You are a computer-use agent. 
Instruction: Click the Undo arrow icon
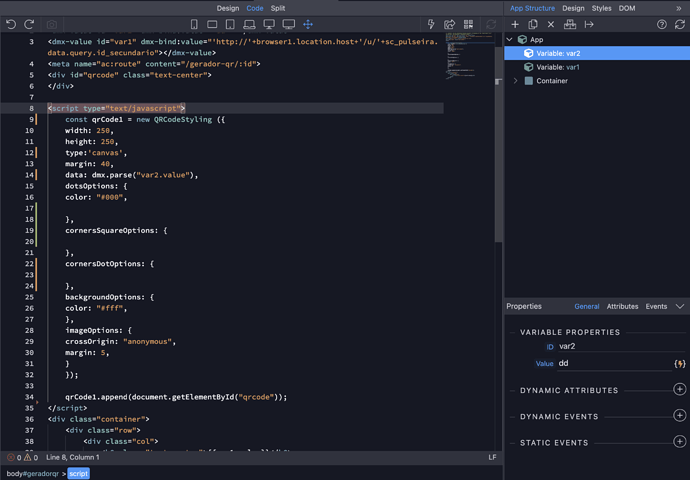pyautogui.click(x=11, y=24)
